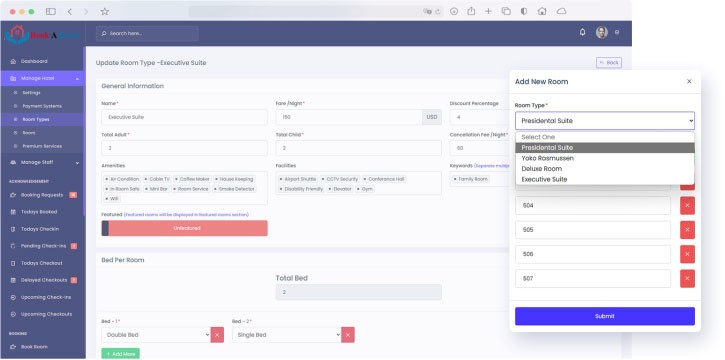The width and height of the screenshot is (725, 360).
Task: Remove Bed 2 with red X button
Action: (x=348, y=335)
